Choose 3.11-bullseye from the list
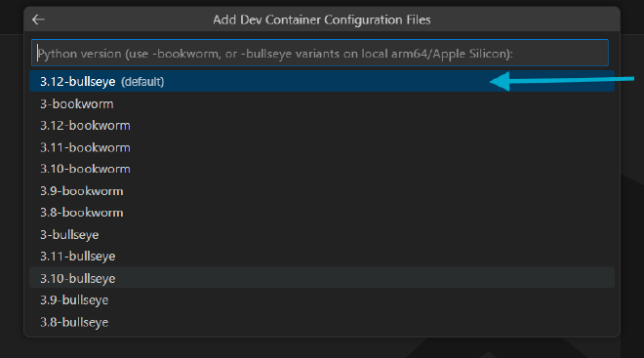 322,257
